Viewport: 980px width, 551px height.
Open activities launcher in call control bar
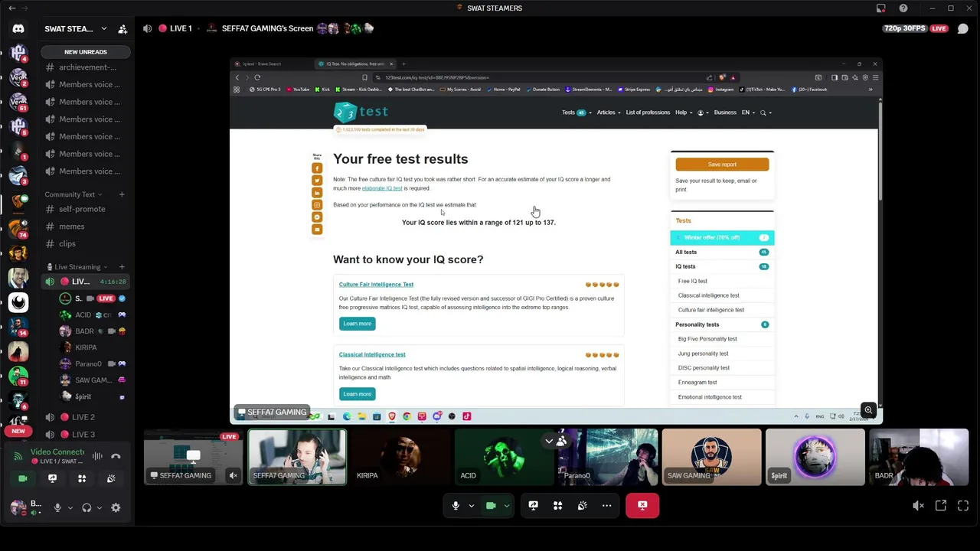tap(557, 505)
